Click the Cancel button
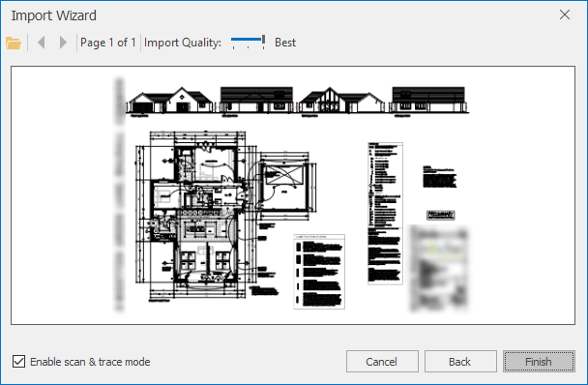The height and width of the screenshot is (385, 588). coord(382,362)
